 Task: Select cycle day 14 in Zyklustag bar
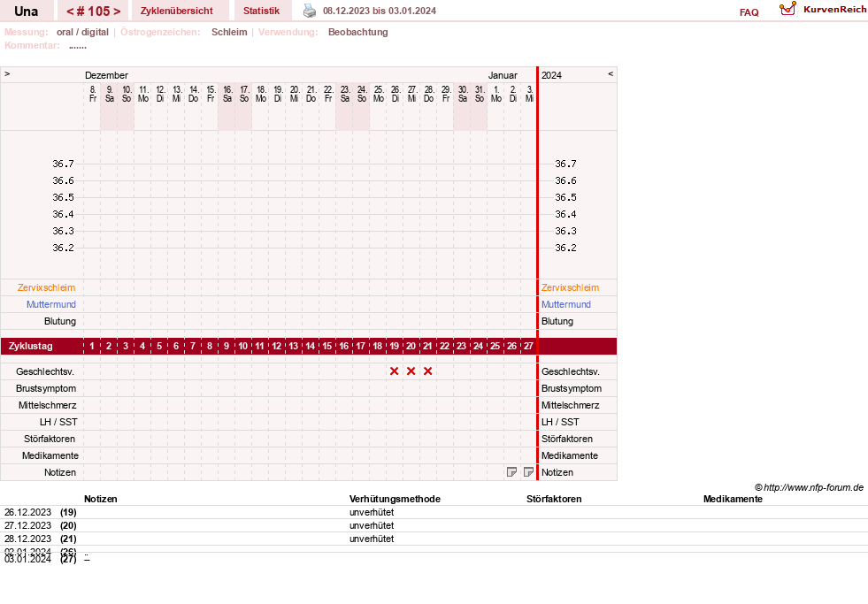310,346
